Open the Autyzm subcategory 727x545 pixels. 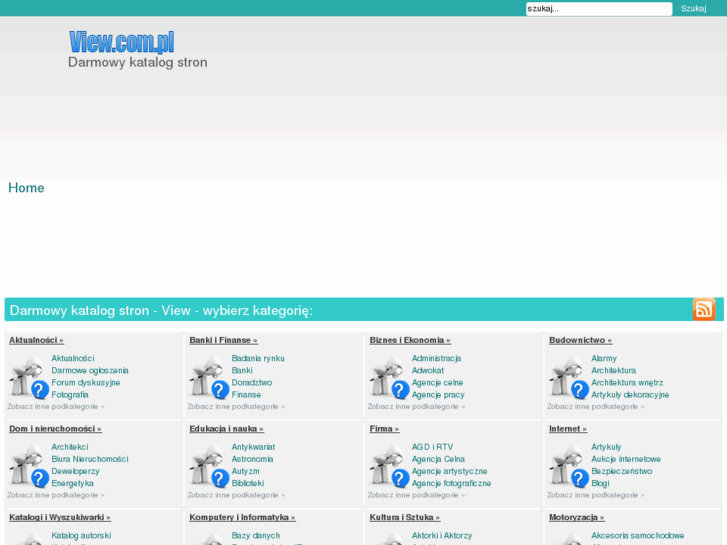(246, 471)
